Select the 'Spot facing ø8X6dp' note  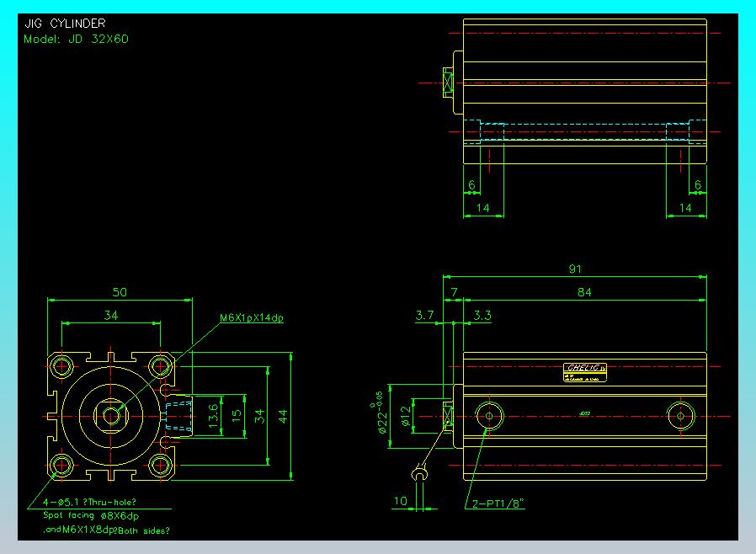91,515
